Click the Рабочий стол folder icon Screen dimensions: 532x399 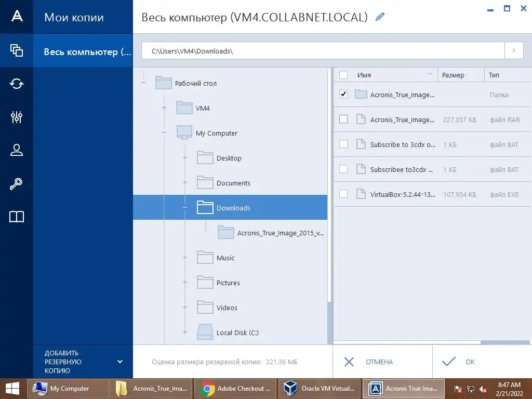point(163,83)
